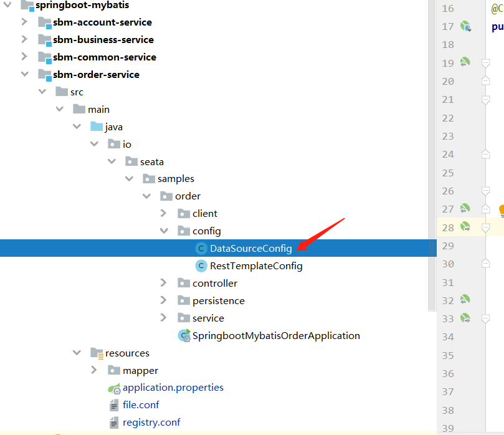Select the sbm-business-service module folder icon

[45, 40]
